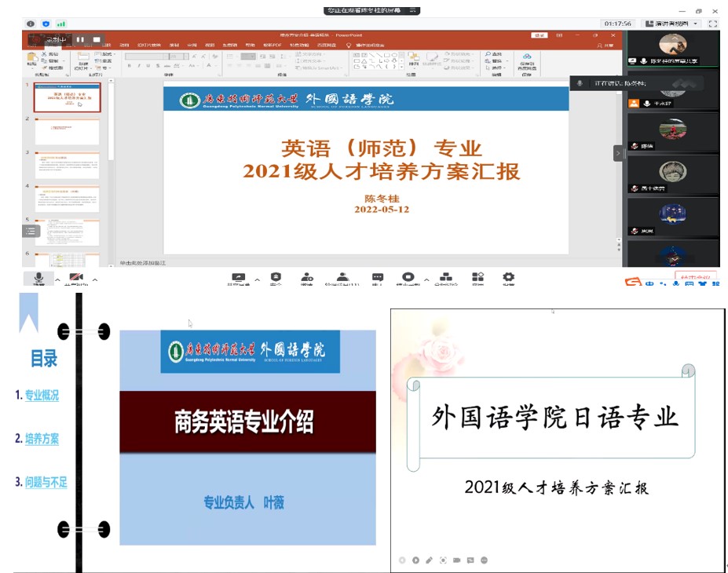Click 专业概况 in the contents list
This screenshot has height=573, width=728.
point(41,396)
